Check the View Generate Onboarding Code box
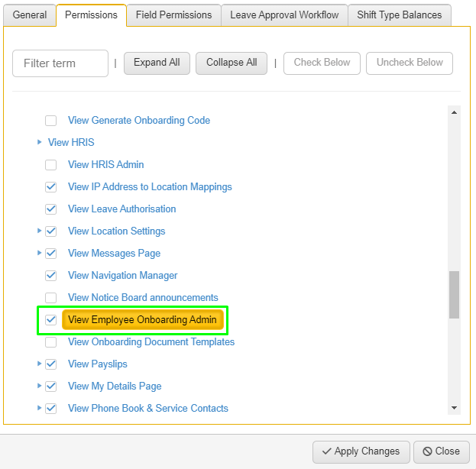 point(50,121)
